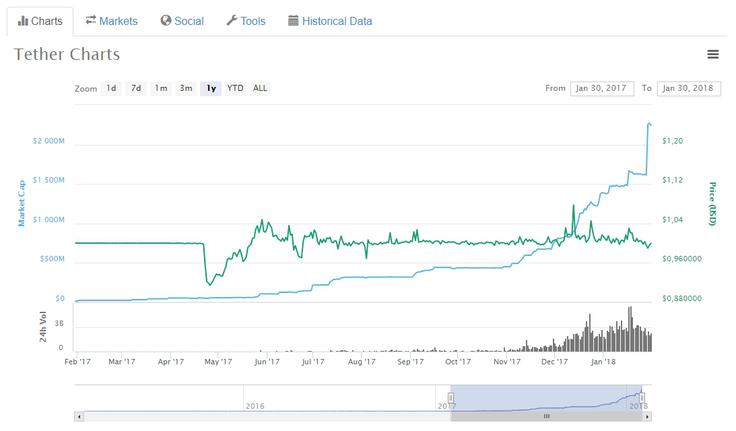Set zoom range to 7d
736x431 pixels.
coord(136,88)
